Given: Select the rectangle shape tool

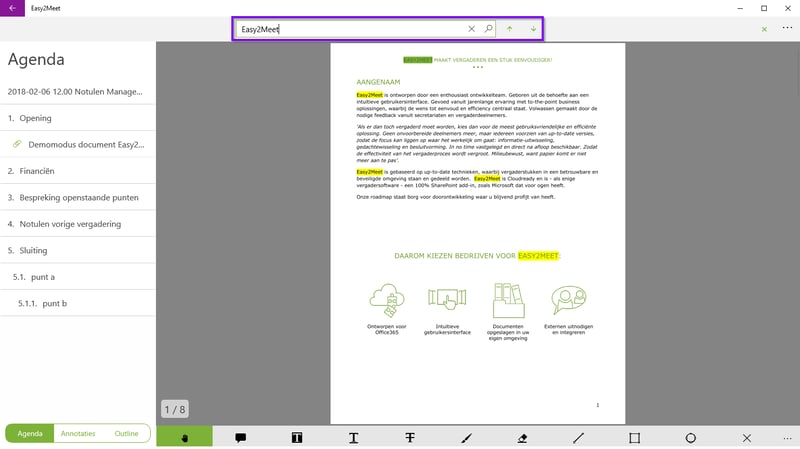Looking at the screenshot, I should [635, 437].
